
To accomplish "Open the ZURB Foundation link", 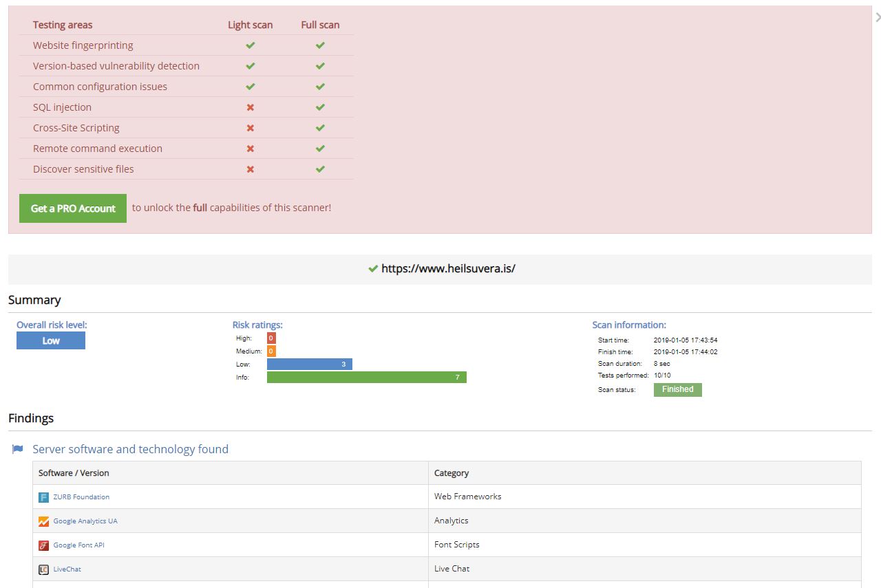I will click(81, 497).
